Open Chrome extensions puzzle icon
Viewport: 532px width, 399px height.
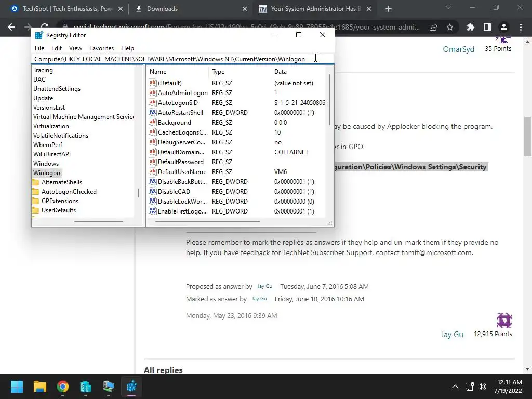coord(470,27)
